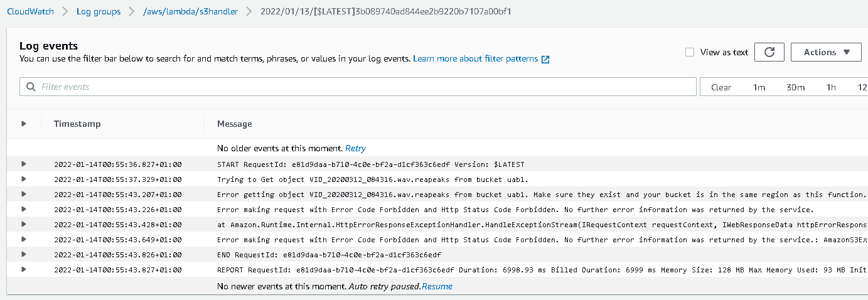Click Resume auto retry link
Viewport: 868px width, 300px height.
tap(437, 286)
